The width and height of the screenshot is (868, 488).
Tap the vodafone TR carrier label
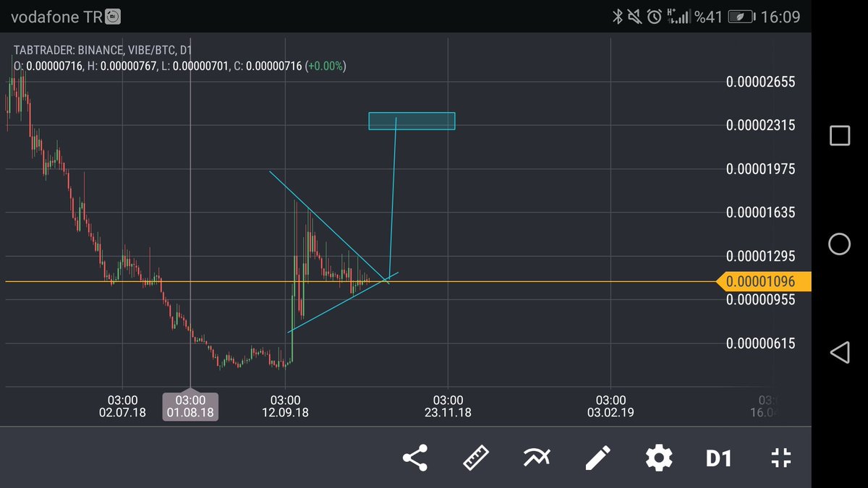56,16
